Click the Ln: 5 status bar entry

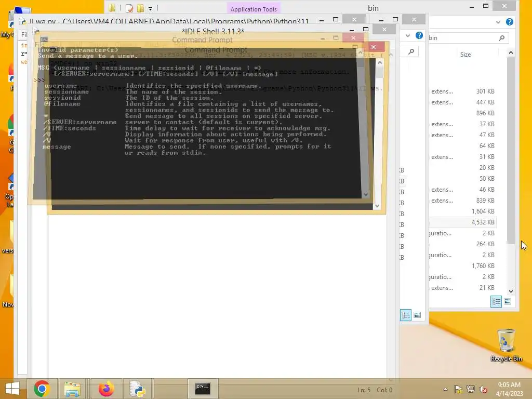click(x=364, y=390)
